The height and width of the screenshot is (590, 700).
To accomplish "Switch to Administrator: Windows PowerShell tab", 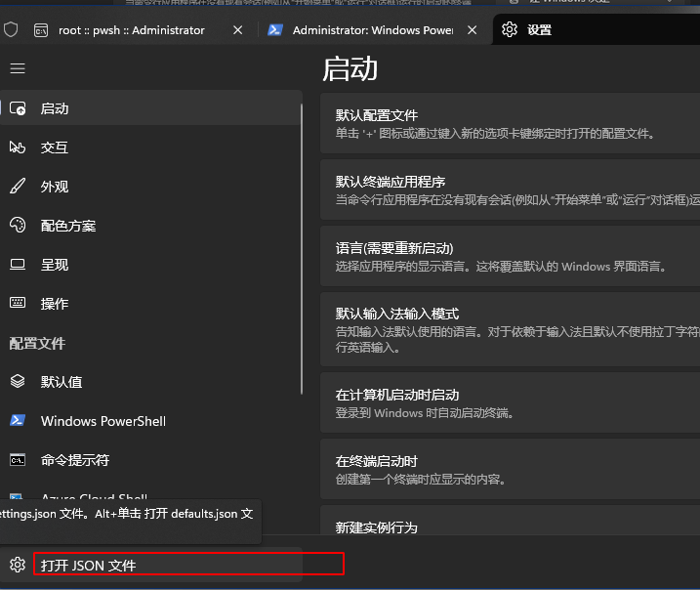I will click(372, 30).
